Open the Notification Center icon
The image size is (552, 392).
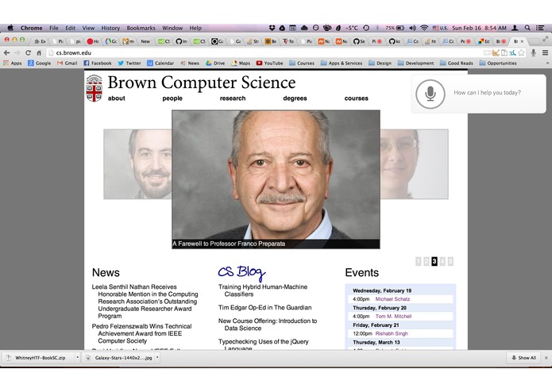tap(540, 28)
